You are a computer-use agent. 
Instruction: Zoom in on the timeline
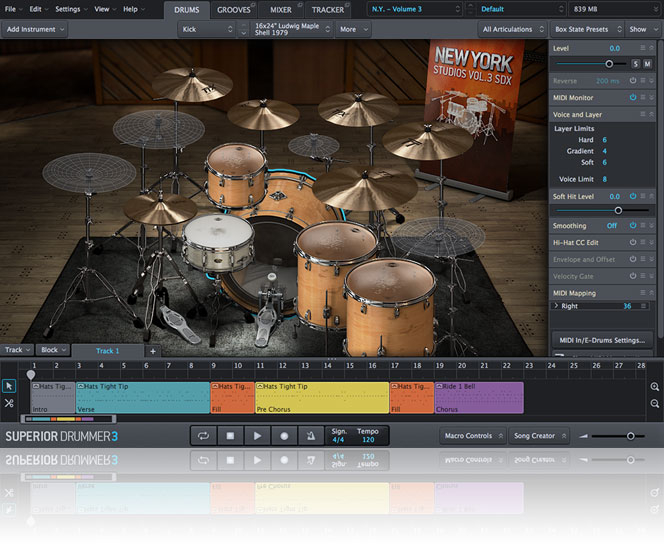click(x=655, y=387)
